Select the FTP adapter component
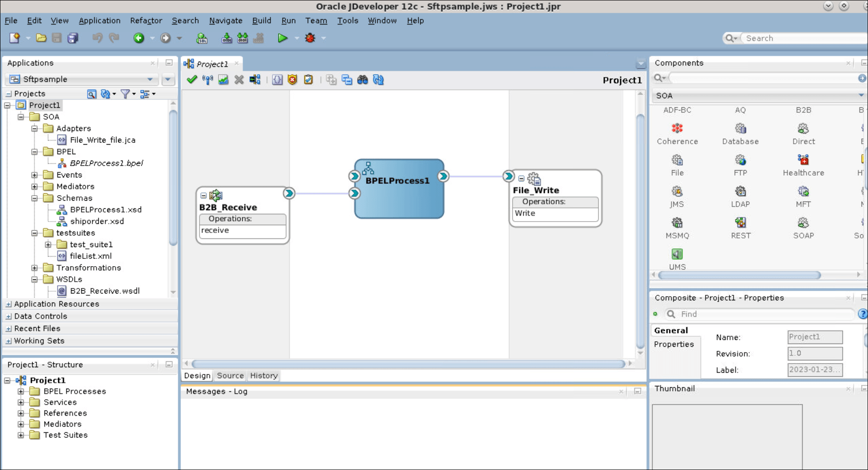This screenshot has height=470, width=868. pyautogui.click(x=741, y=165)
